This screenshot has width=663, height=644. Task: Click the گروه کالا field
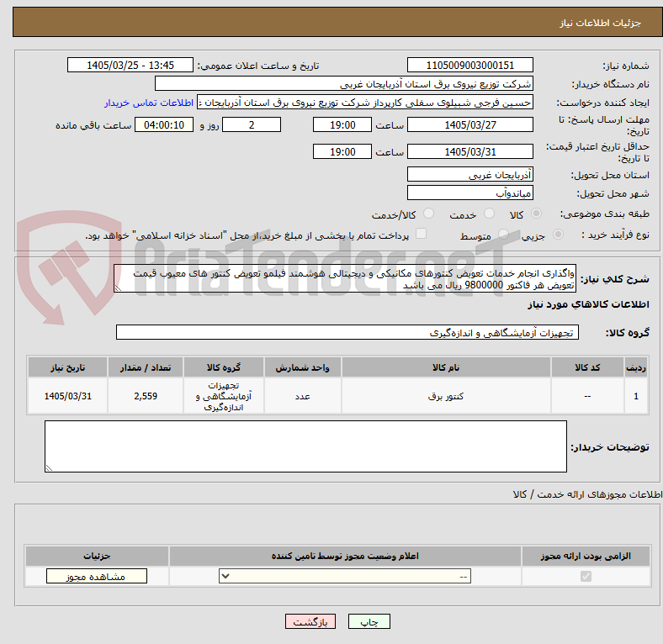pyautogui.click(x=347, y=332)
